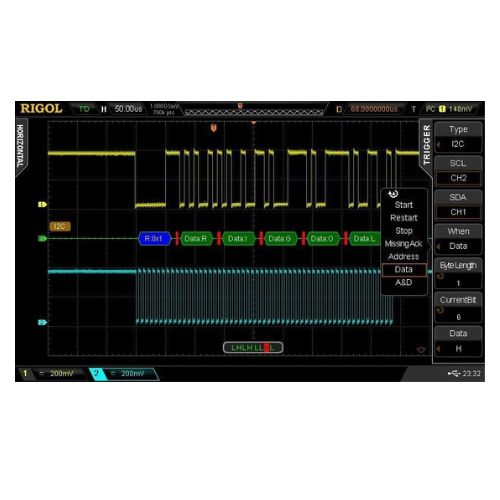Image resolution: width=500 pixels, height=500 pixels.
Task: Click the channel 1 200mV badge
Action: coord(52,373)
